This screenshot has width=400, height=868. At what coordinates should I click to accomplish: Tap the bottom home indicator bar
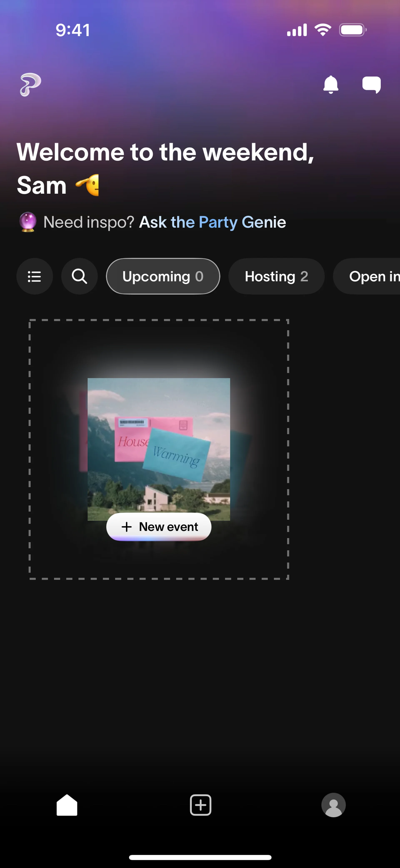click(200, 857)
